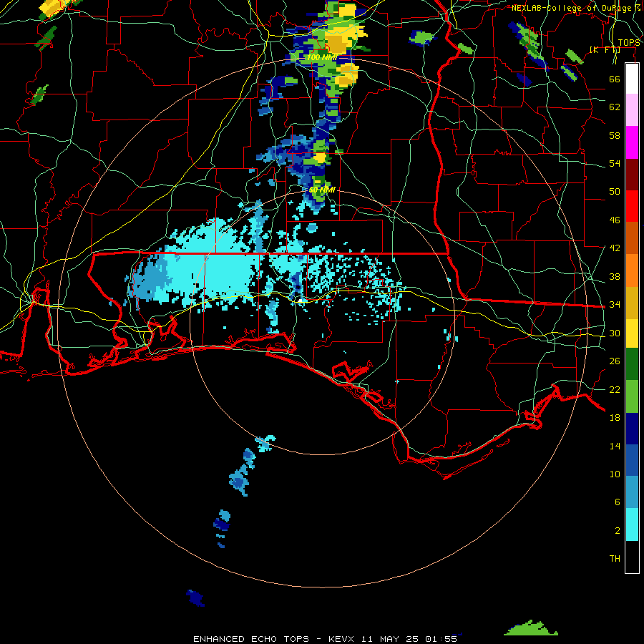
Task: Click the "58" scale label
Action: tap(615, 135)
